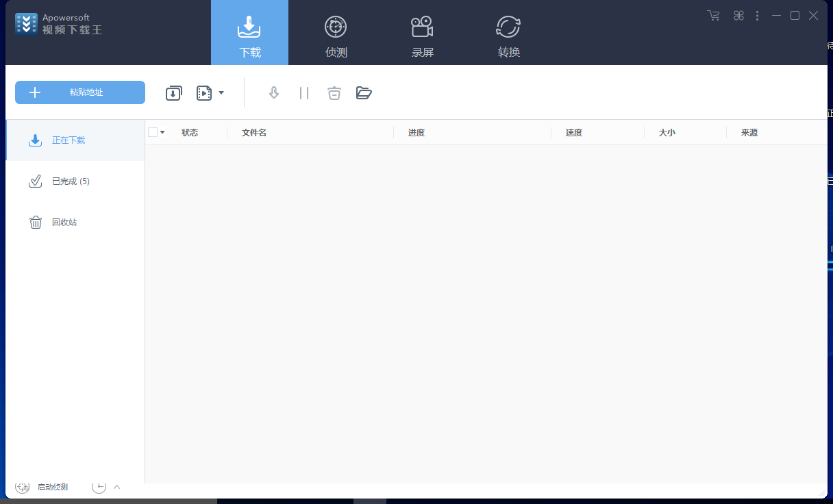Maximize the 视频下载王 window
The height and width of the screenshot is (504, 833).
point(795,15)
